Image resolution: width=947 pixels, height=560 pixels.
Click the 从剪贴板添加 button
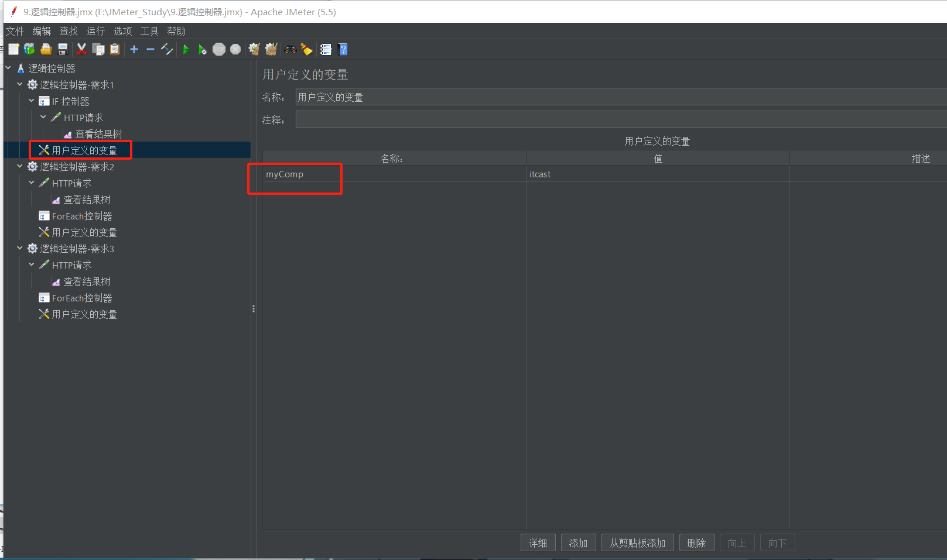638,543
